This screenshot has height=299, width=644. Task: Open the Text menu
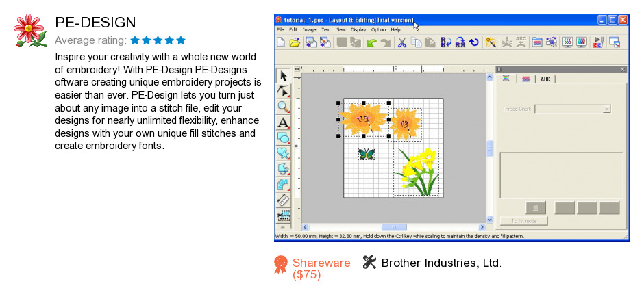[326, 30]
